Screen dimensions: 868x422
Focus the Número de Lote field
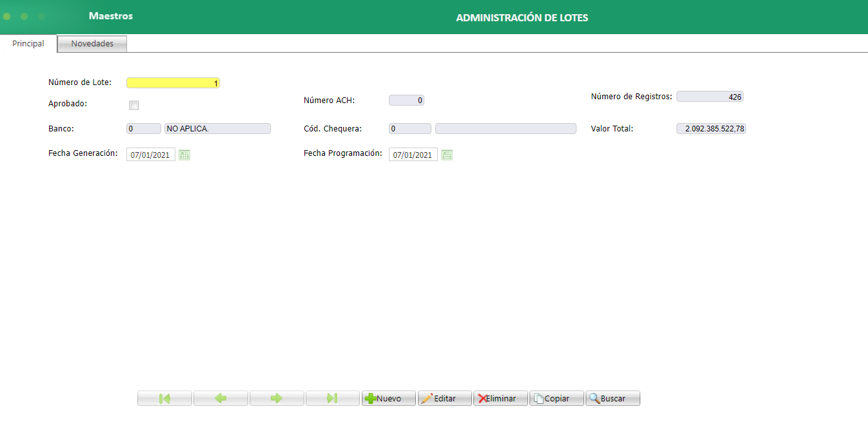pyautogui.click(x=173, y=82)
